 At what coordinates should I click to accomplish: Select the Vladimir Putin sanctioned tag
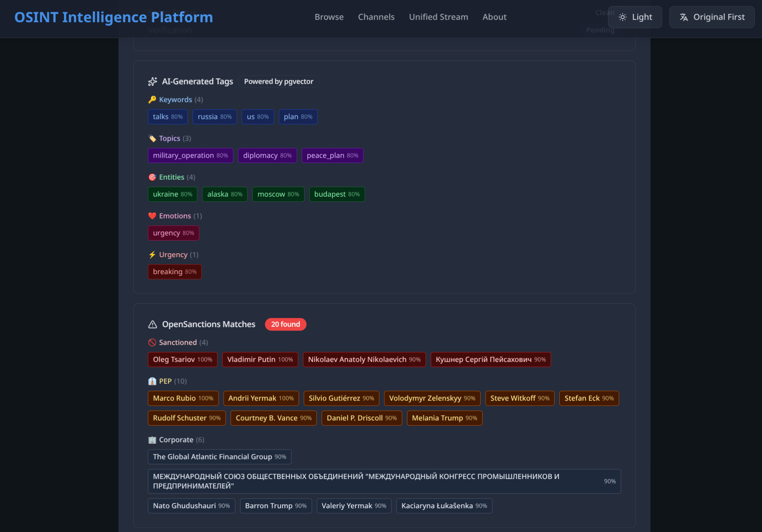click(x=260, y=359)
